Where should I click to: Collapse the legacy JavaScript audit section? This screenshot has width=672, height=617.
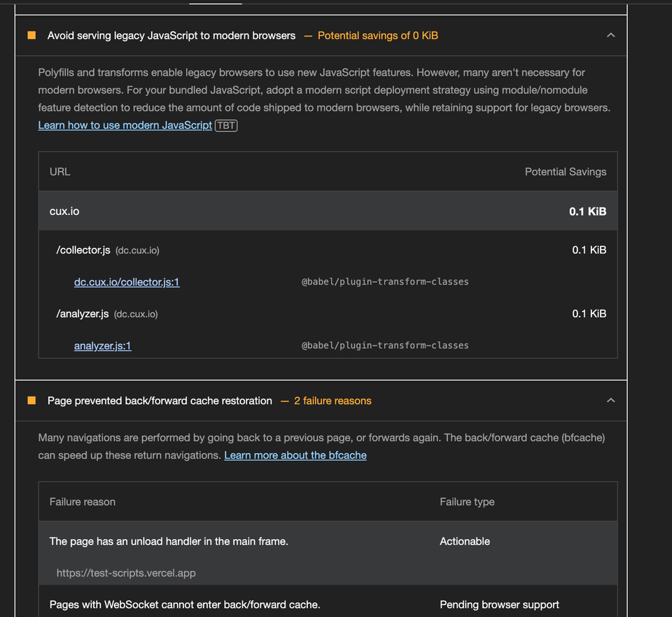(610, 35)
